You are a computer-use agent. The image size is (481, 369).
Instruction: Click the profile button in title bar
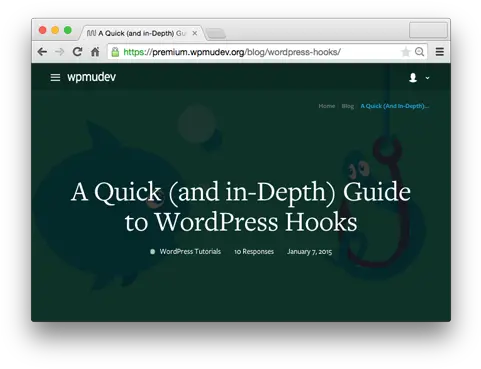pos(428,30)
